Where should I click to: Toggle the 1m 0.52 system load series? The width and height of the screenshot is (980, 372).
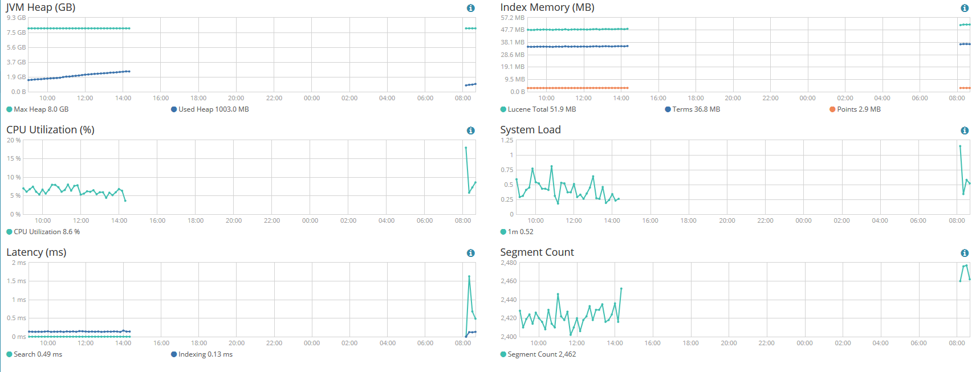click(517, 232)
